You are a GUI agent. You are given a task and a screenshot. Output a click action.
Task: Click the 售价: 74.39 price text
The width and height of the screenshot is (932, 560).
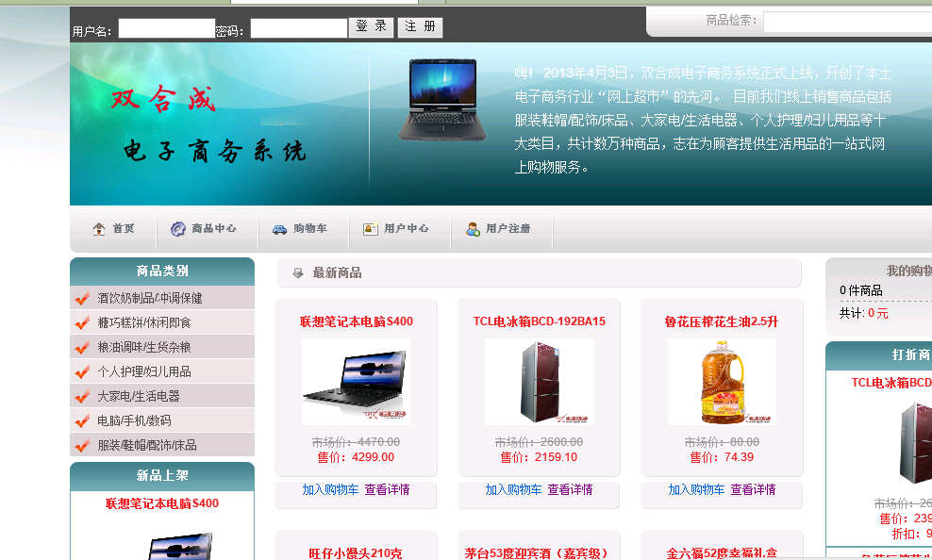pos(722,457)
